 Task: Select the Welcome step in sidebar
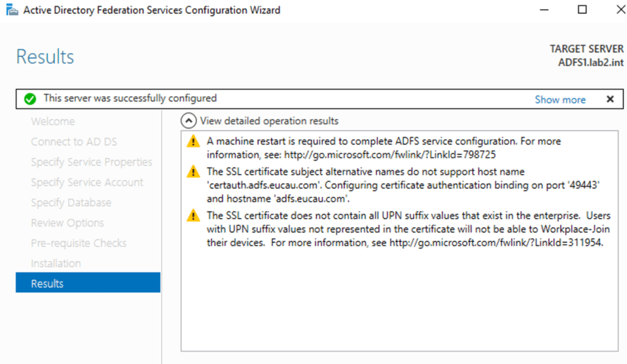(53, 121)
